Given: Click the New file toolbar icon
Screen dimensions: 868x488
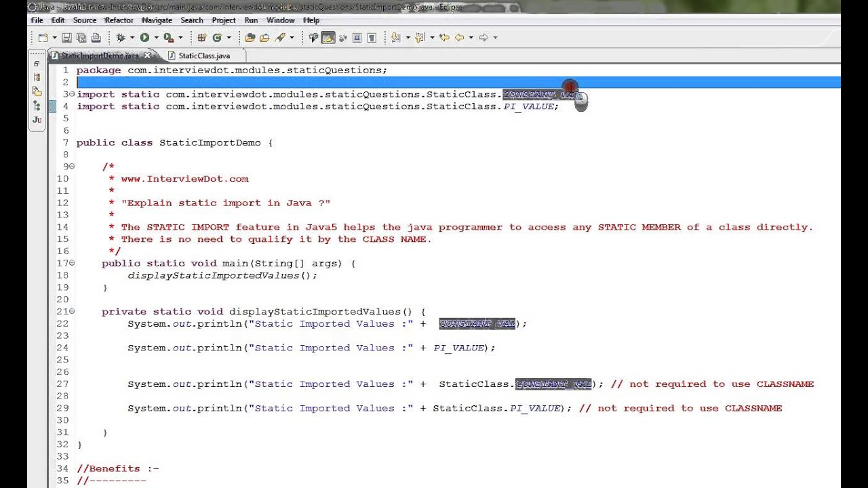Looking at the screenshot, I should point(42,38).
